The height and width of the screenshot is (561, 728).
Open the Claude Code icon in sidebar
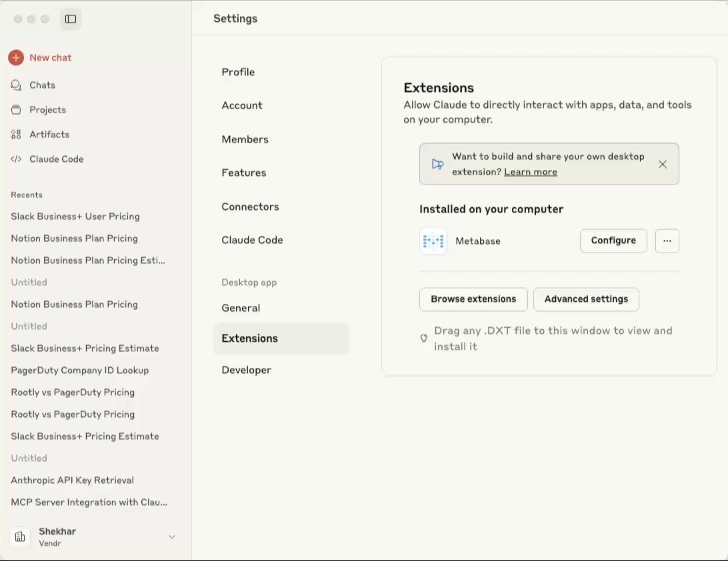point(16,159)
